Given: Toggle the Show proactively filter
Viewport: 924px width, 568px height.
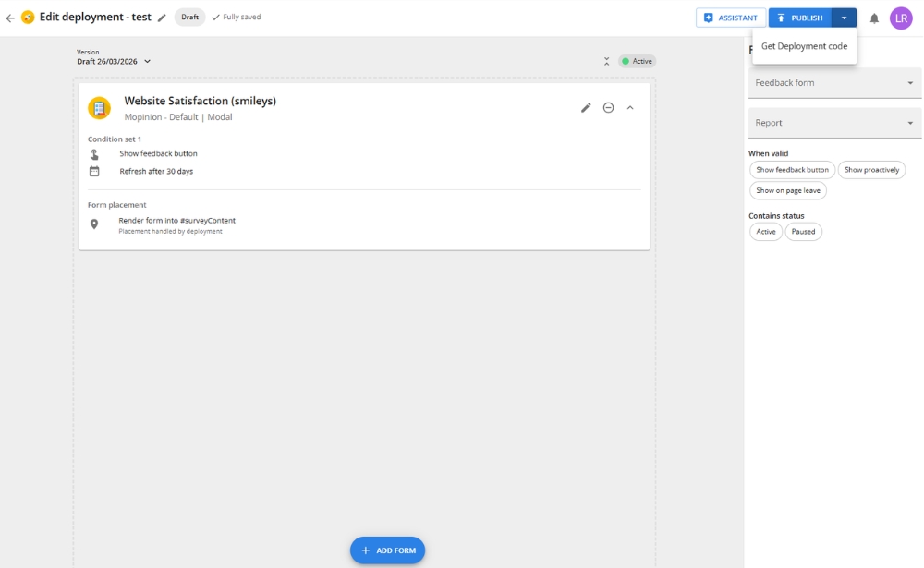Looking at the screenshot, I should pyautogui.click(x=871, y=169).
